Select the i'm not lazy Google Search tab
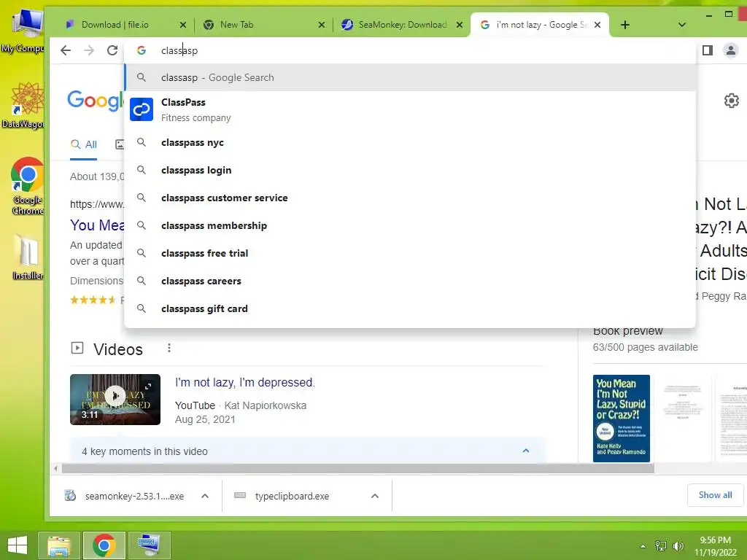This screenshot has height=560, width=747. point(542,25)
